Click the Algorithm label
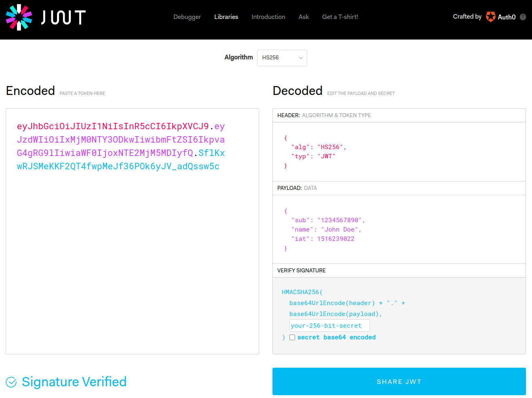The width and height of the screenshot is (532, 398). 239,57
